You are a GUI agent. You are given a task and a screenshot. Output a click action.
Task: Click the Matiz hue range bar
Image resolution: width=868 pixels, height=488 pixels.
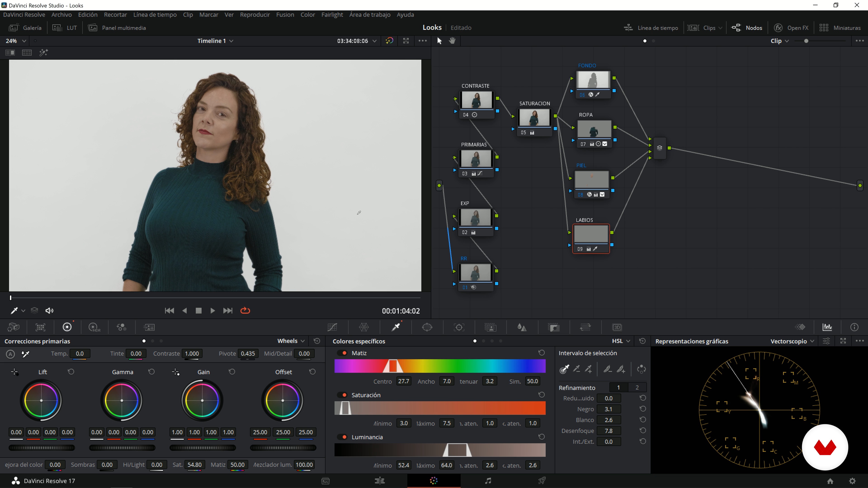coord(440,366)
